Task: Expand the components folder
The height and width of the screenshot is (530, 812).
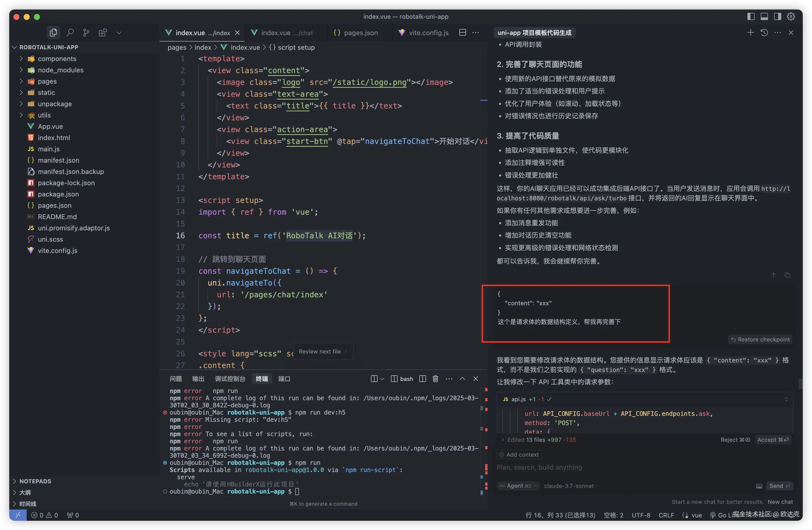Action: click(x=57, y=59)
